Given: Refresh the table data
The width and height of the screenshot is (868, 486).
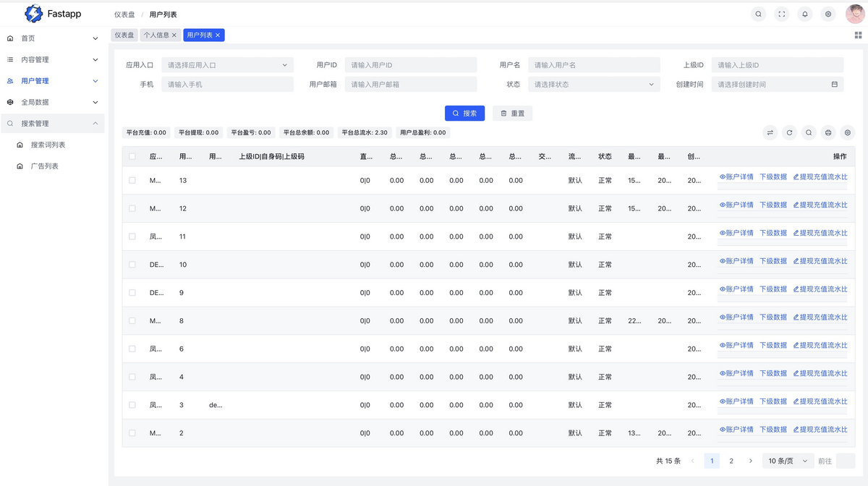Looking at the screenshot, I should pyautogui.click(x=789, y=133).
